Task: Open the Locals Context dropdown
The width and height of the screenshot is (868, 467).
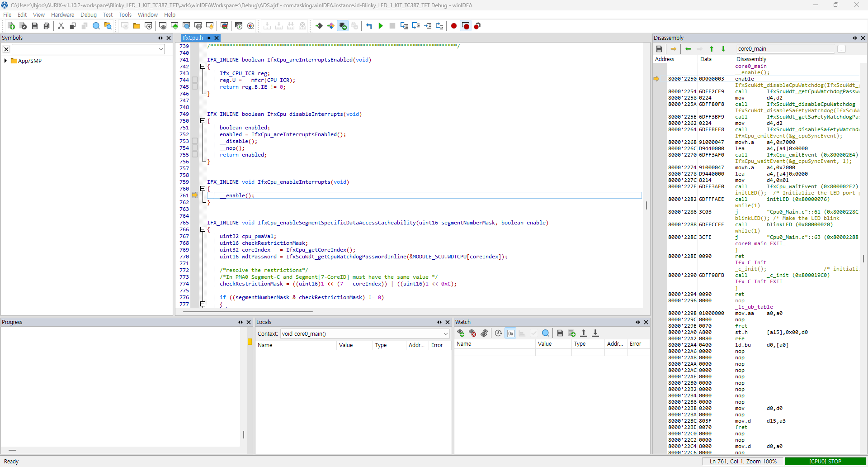Action: click(445, 334)
